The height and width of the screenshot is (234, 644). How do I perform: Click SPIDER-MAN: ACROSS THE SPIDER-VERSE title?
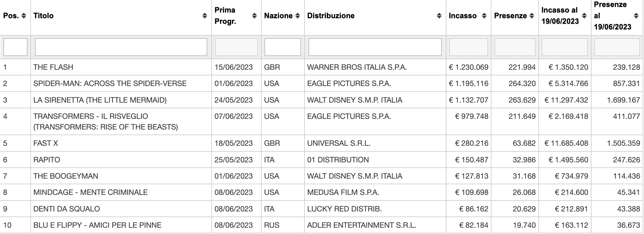click(110, 84)
